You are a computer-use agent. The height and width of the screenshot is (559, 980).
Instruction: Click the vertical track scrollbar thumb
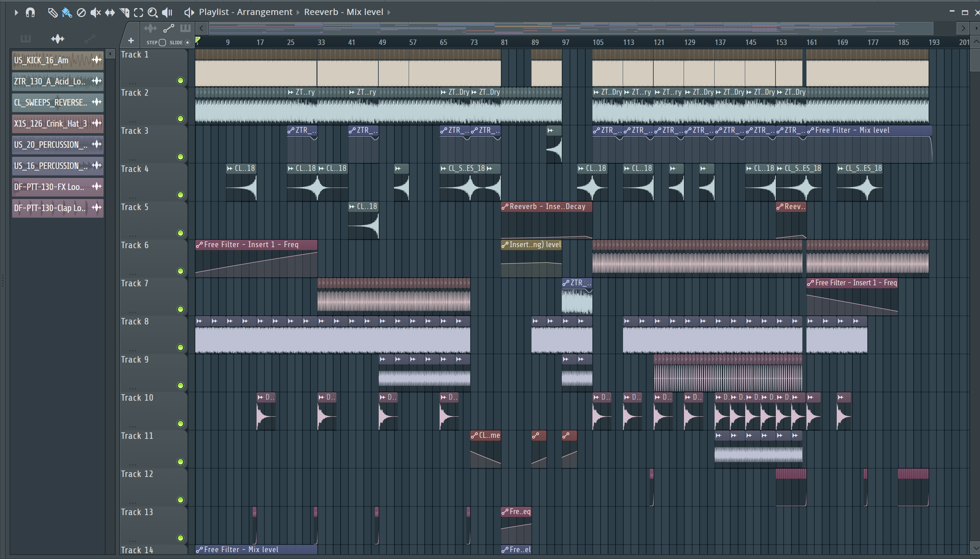click(975, 60)
